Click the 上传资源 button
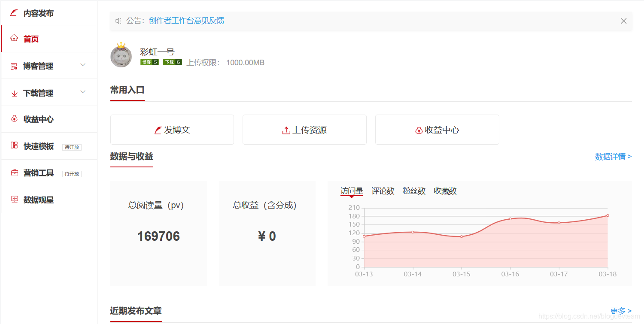 tap(304, 130)
